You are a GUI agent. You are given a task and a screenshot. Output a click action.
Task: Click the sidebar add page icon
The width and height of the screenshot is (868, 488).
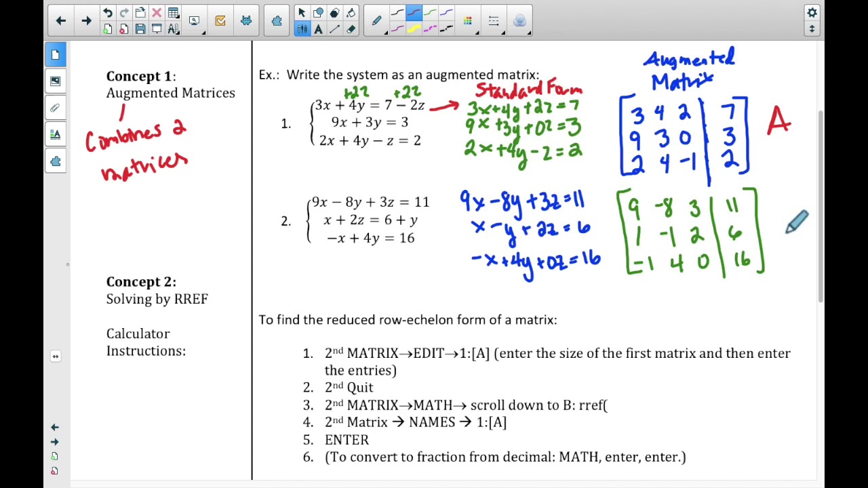55,456
